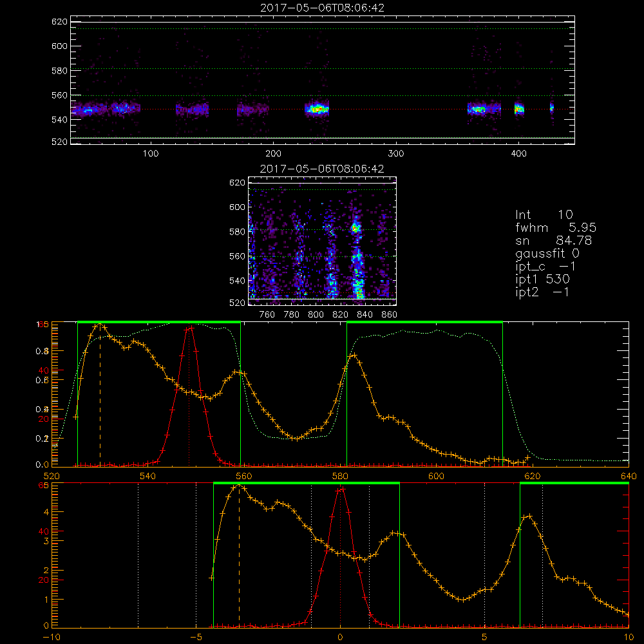This screenshot has height=644, width=644.
Task: Select the 'ipt2 -1' parameter line
Action: click(542, 292)
